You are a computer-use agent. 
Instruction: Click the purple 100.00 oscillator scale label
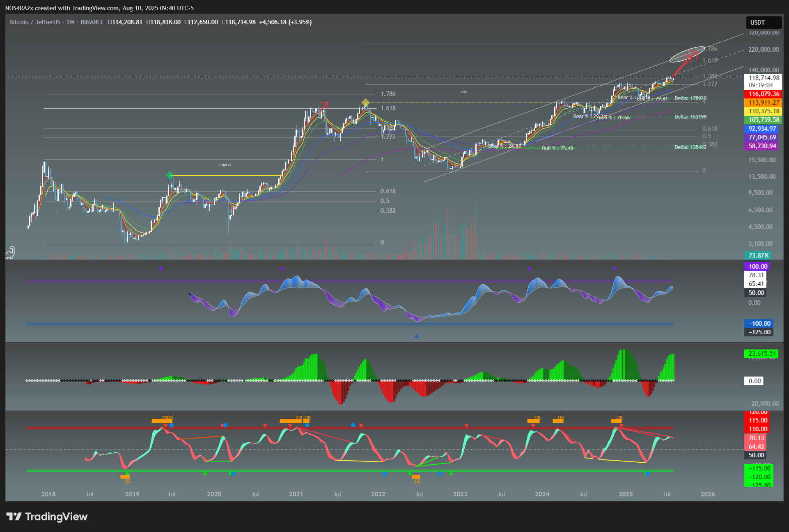(x=757, y=267)
